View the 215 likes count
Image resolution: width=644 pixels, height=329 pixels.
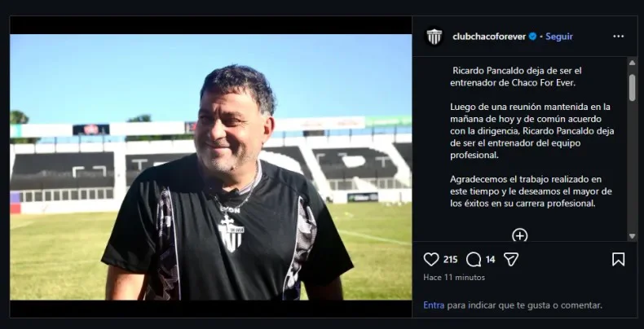pyautogui.click(x=450, y=259)
